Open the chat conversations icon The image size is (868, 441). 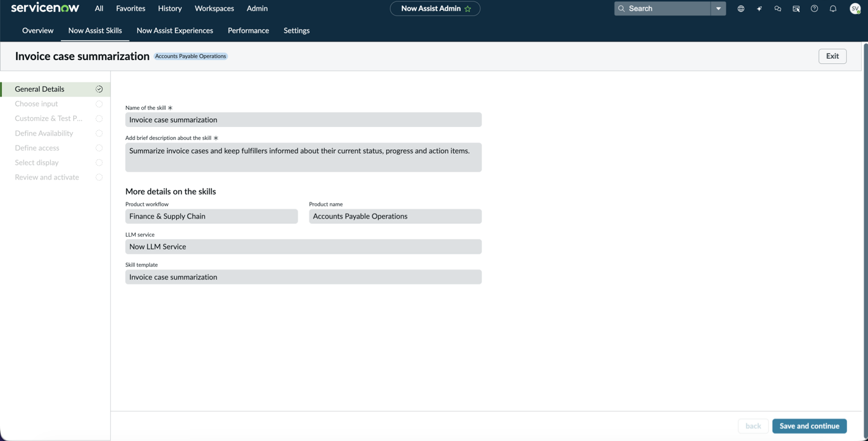pyautogui.click(x=777, y=9)
